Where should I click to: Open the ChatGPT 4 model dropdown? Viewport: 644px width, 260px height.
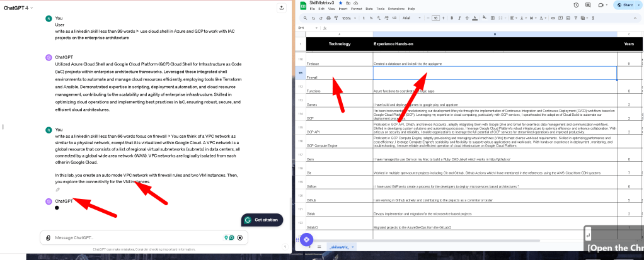click(18, 8)
